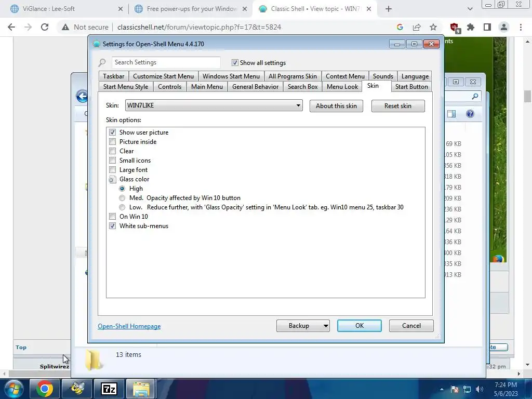Switch to the Controls tab
532x399 pixels.
click(170, 87)
